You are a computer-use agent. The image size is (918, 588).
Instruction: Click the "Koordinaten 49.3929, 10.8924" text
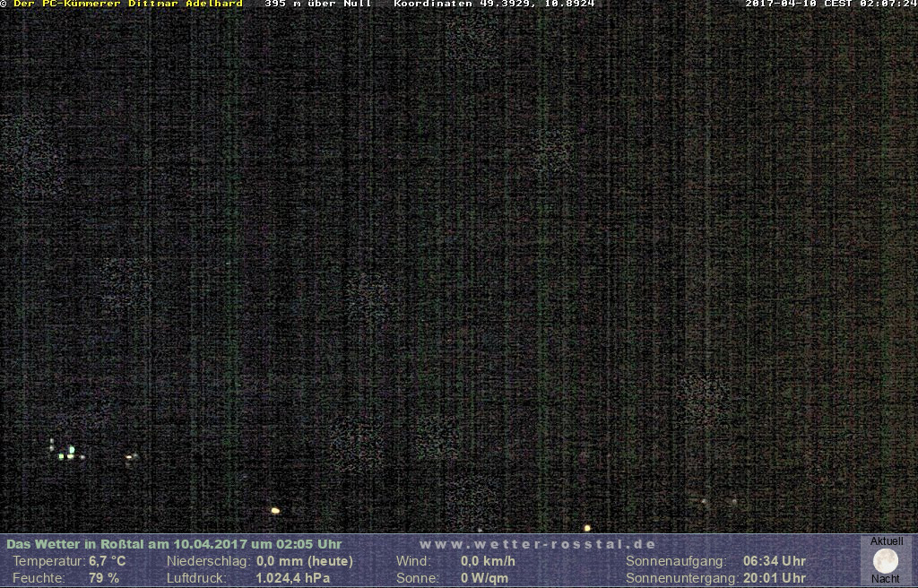coord(494,4)
